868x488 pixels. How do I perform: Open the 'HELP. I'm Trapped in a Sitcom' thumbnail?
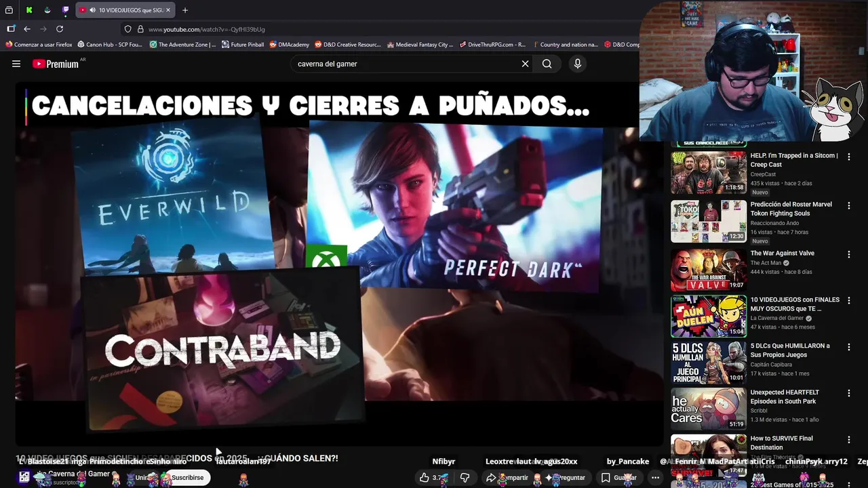click(x=709, y=173)
